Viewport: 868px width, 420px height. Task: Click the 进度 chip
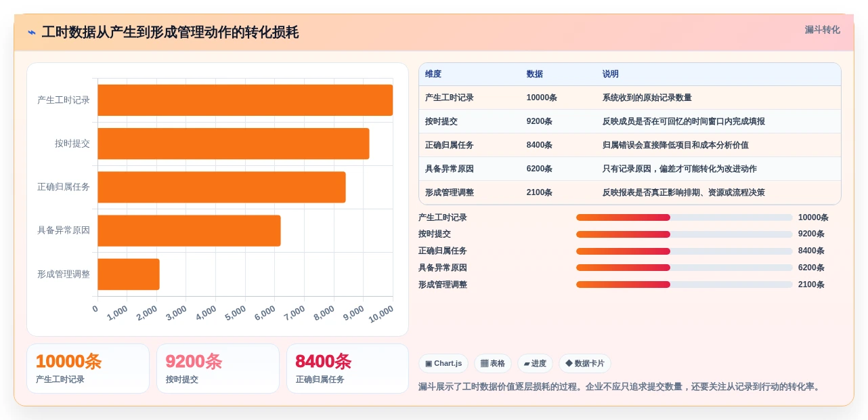pyautogui.click(x=535, y=364)
